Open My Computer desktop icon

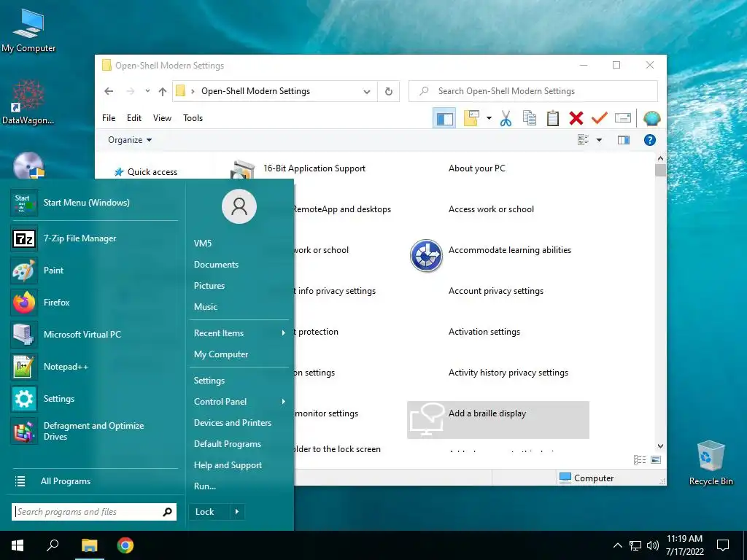click(x=28, y=29)
